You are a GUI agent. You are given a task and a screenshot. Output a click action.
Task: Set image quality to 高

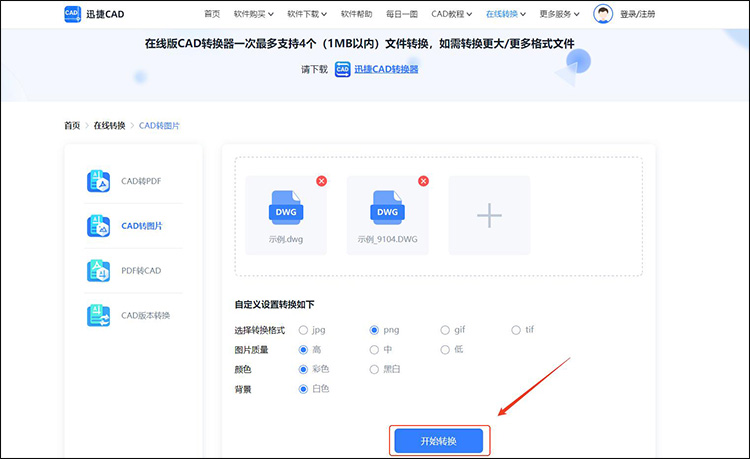[x=303, y=350]
